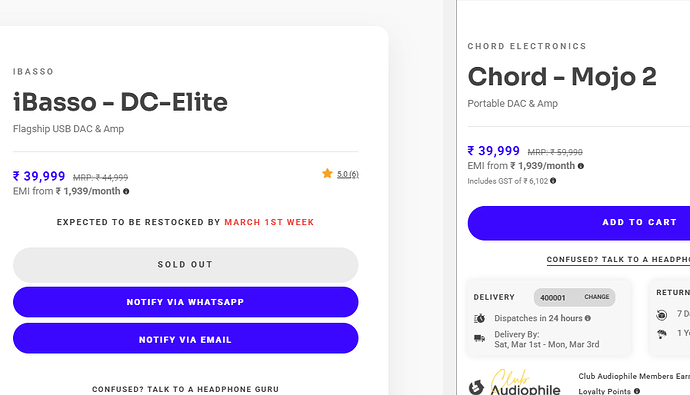Open Loyalty Points info icon
Viewport: 690px width, 395px height.
point(637,391)
